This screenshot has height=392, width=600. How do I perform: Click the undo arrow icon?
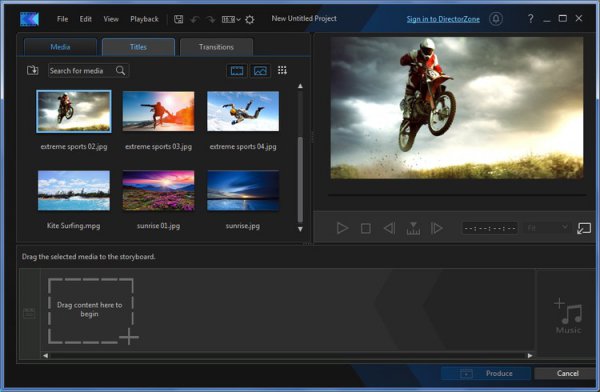(195, 19)
